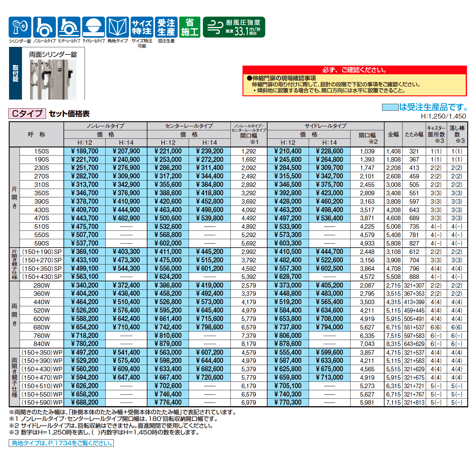Click the サイドレールタイプ column header
476x451 pixels.
(x=326, y=126)
